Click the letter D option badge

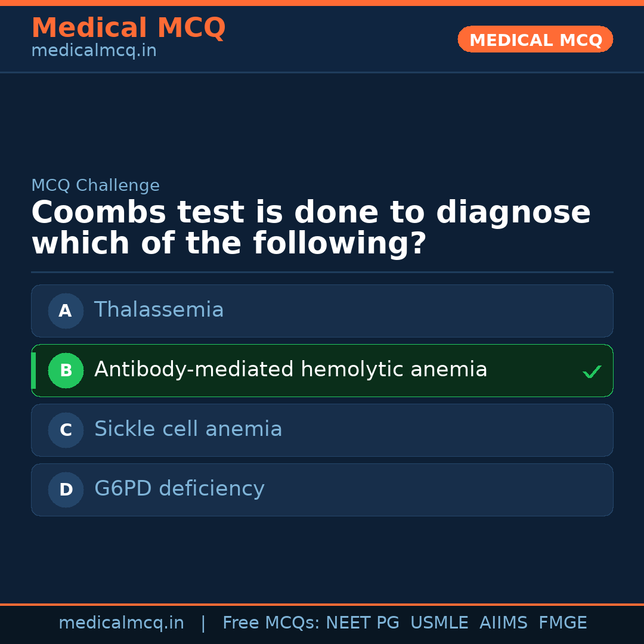point(66,490)
